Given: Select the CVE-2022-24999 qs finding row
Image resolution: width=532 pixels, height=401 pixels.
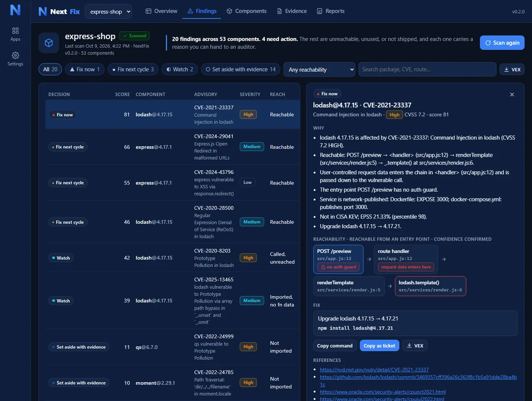Looking at the screenshot, I should pos(172,347).
